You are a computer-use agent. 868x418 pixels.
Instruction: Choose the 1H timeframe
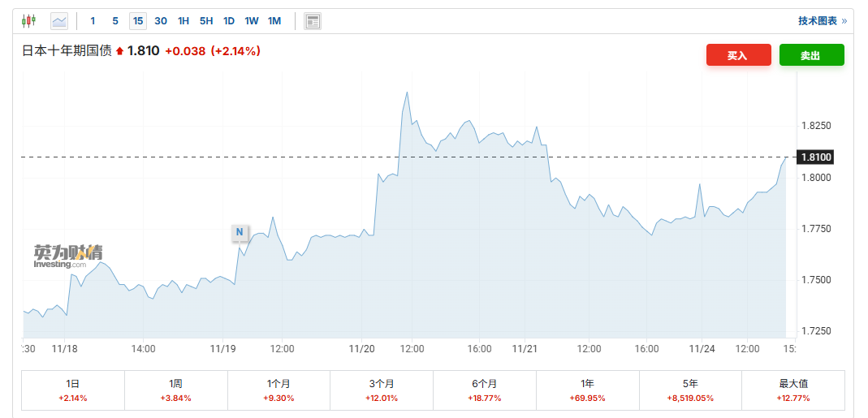pos(184,21)
